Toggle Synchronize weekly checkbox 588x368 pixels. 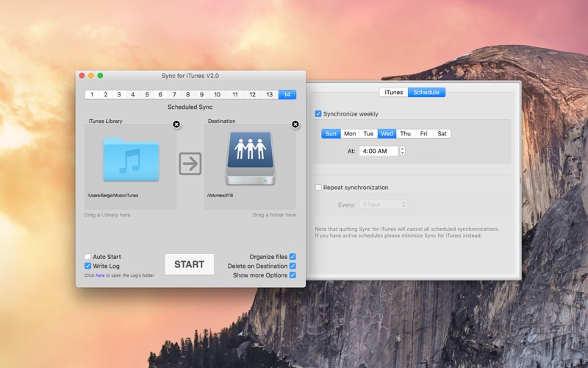(x=318, y=114)
